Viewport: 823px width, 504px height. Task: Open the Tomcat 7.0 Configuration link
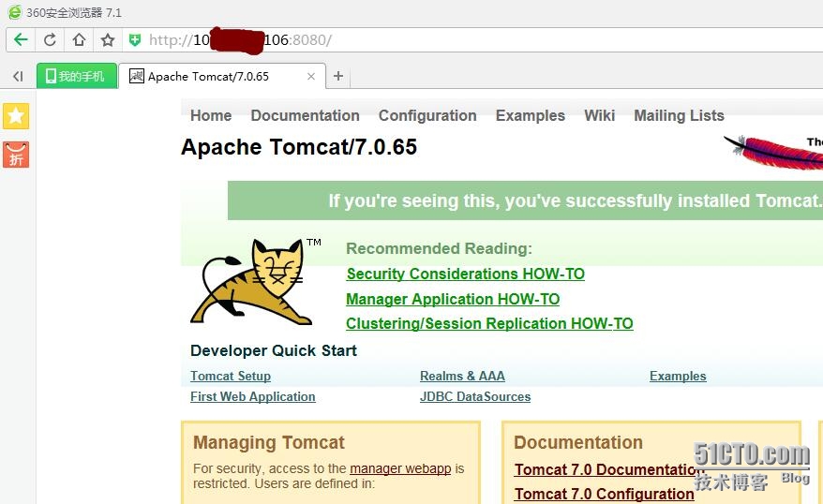(605, 494)
